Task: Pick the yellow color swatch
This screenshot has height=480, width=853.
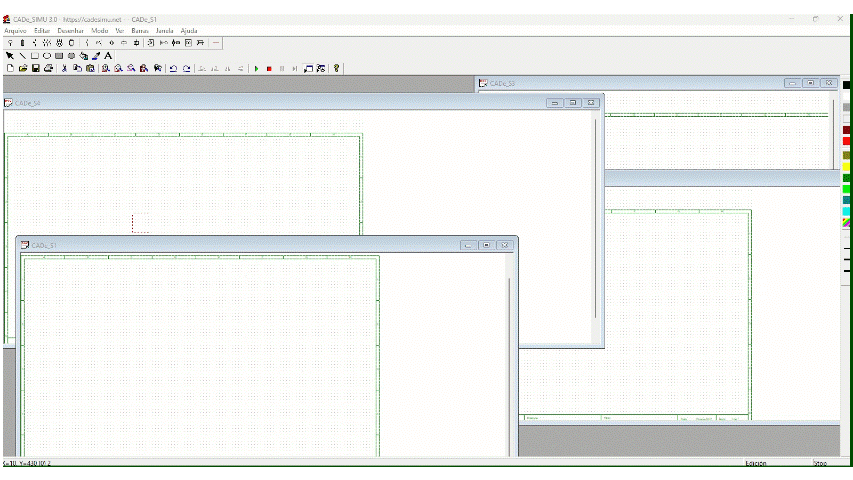Action: click(846, 166)
